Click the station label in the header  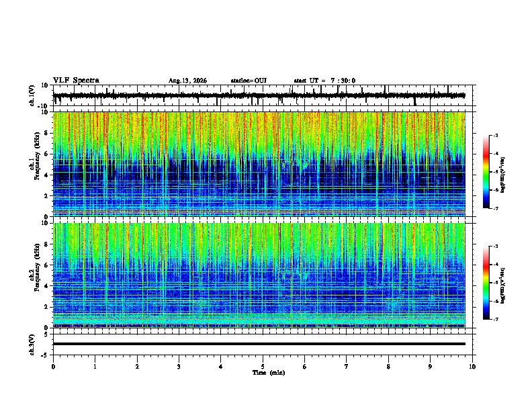point(249,81)
